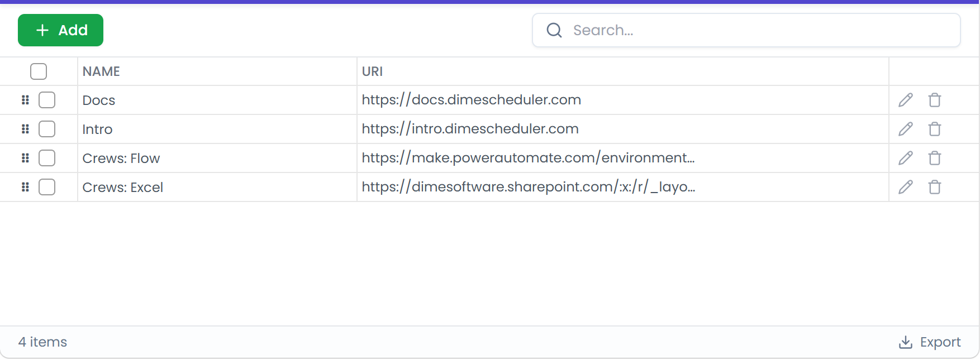Edit the Intro link with pencil icon
This screenshot has height=360, width=980.
(906, 129)
